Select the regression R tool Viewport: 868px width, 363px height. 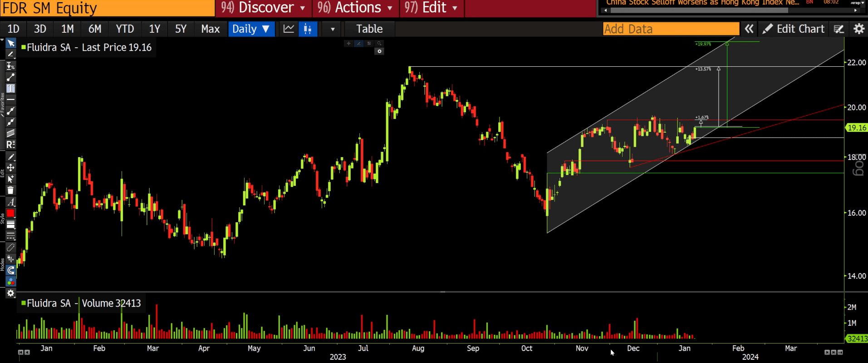point(10,144)
